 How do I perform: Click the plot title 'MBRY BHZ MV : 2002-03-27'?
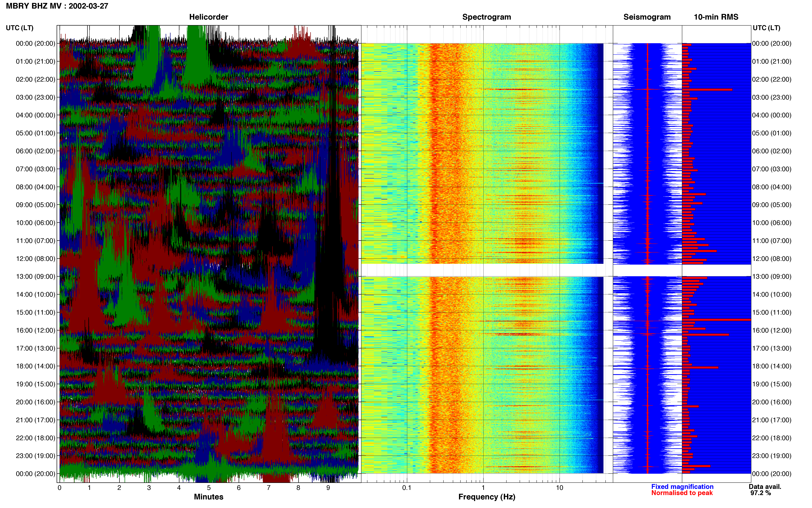coord(57,6)
